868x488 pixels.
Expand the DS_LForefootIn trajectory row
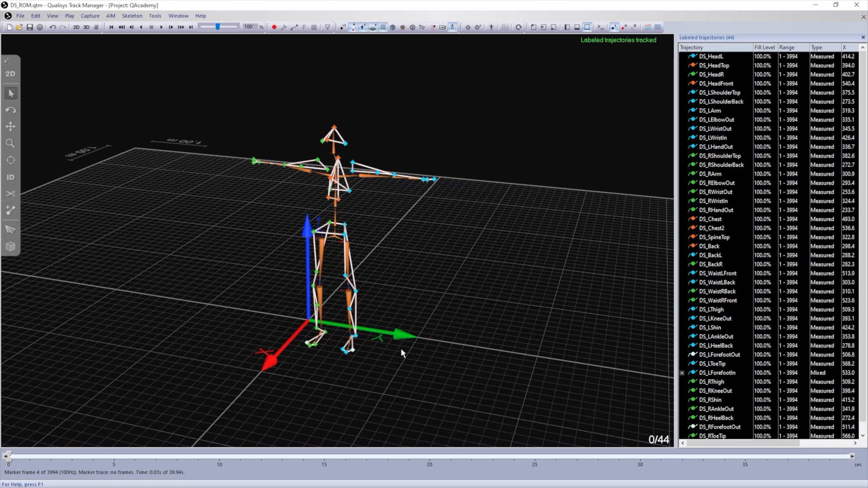(x=682, y=373)
